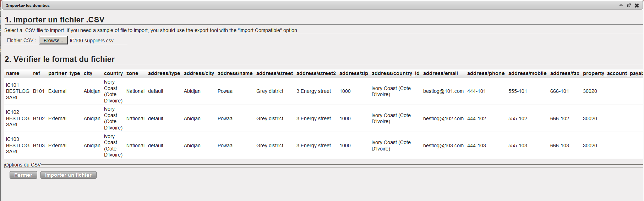
Task: Select the IC101 BESTLOG SARL name cell
Action: [17, 91]
